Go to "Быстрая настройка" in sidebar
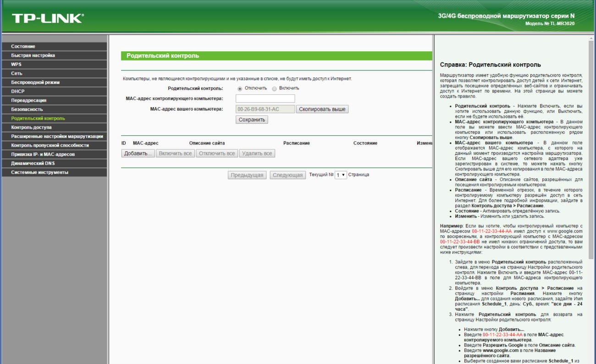 33,55
